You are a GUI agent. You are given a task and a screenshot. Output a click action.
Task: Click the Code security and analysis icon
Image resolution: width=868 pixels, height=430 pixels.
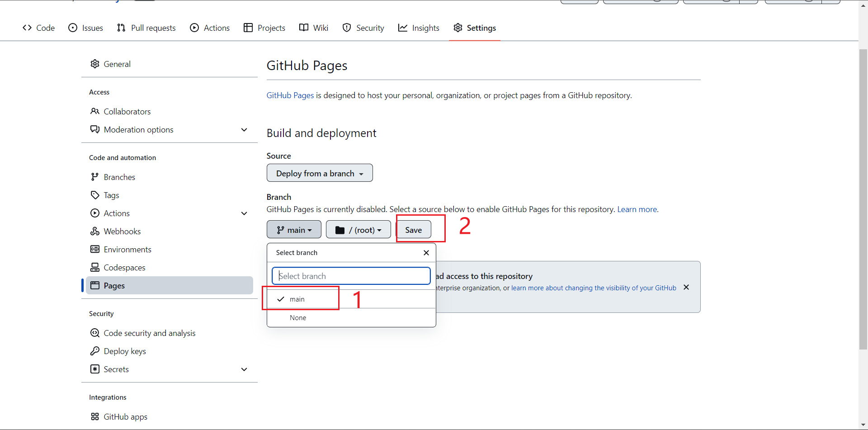coord(95,333)
